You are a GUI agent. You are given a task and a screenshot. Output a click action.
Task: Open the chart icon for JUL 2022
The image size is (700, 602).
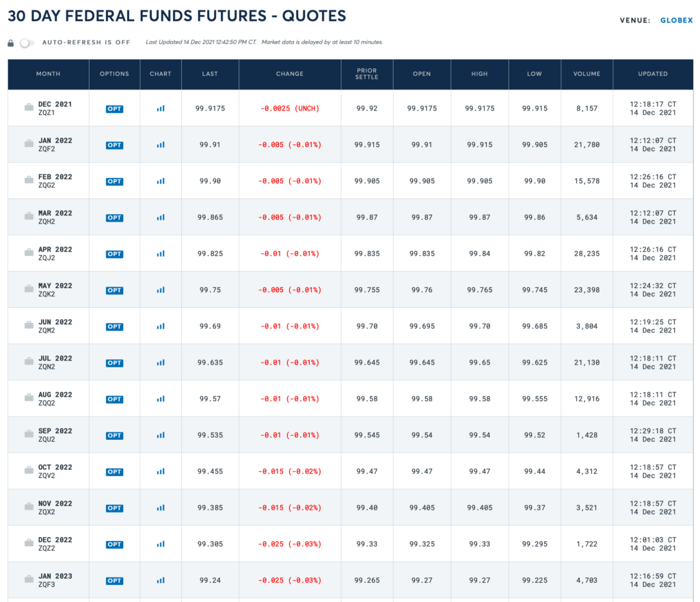[x=161, y=363]
